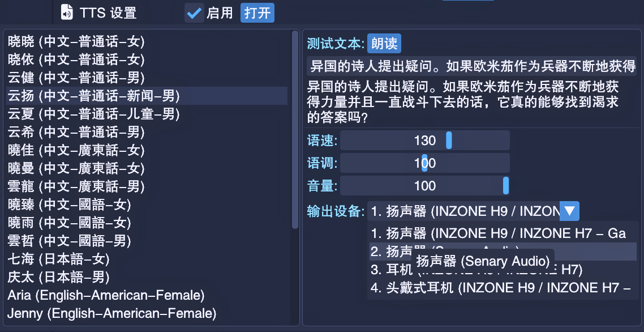Select voice 曉佳 (中文-廣東話-女)

pos(76,150)
